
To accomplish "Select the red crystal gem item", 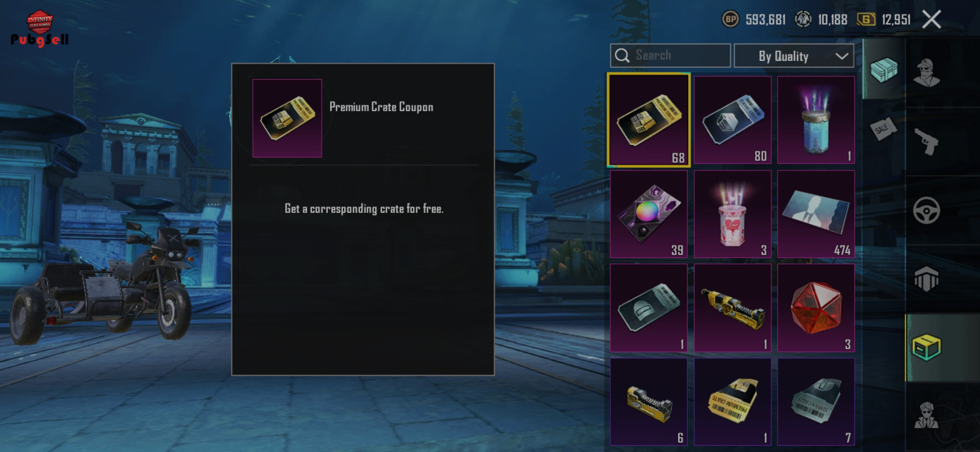I will tap(816, 308).
